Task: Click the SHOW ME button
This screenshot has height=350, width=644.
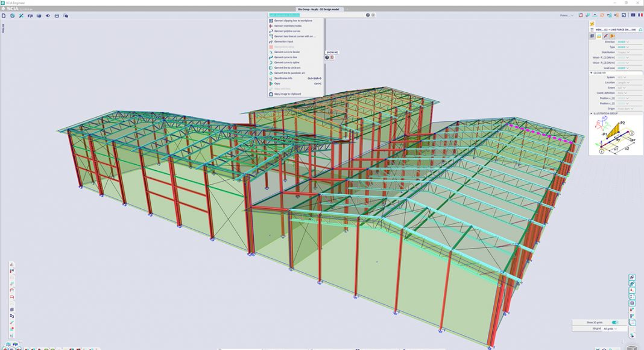Action: (x=332, y=52)
